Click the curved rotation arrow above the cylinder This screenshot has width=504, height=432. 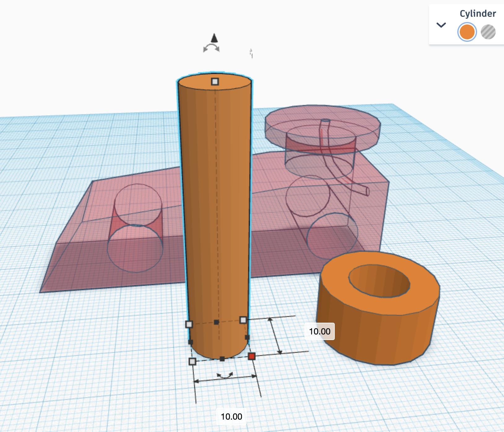click(211, 48)
